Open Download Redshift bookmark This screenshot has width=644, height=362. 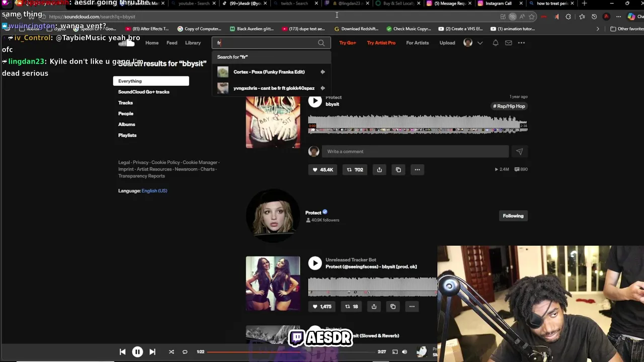(357, 29)
